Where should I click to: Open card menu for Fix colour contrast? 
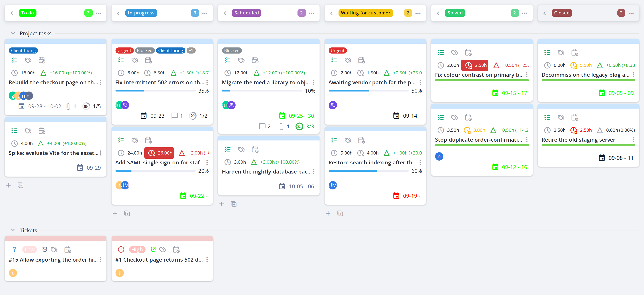click(527, 75)
